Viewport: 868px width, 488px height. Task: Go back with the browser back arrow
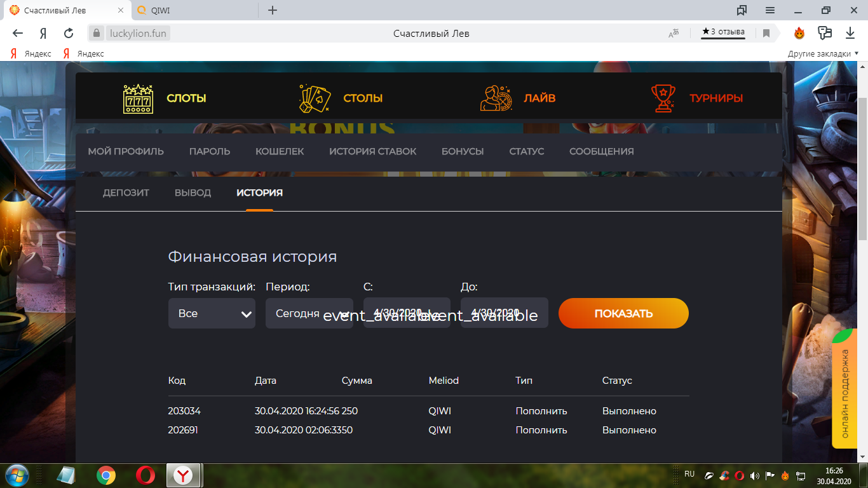click(18, 33)
